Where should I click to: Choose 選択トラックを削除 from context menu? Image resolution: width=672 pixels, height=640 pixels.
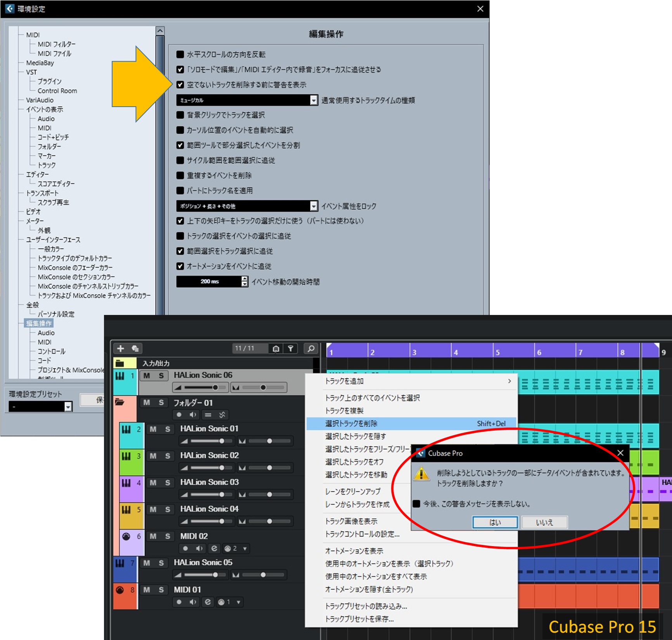[x=351, y=424]
